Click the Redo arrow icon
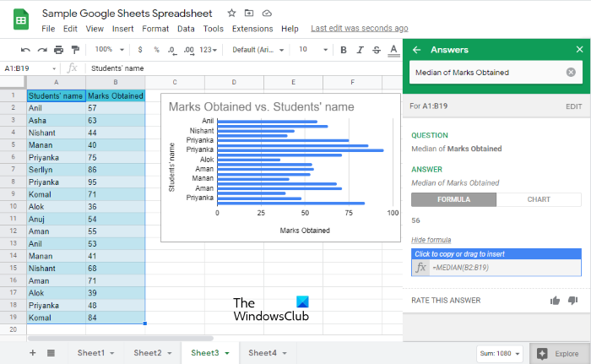The image size is (591, 364). pyautogui.click(x=42, y=50)
